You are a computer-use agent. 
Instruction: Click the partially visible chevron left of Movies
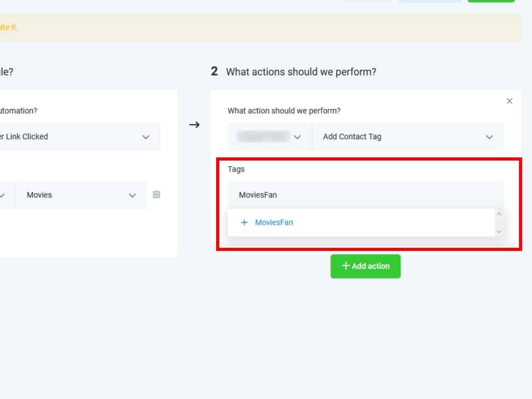coord(3,195)
